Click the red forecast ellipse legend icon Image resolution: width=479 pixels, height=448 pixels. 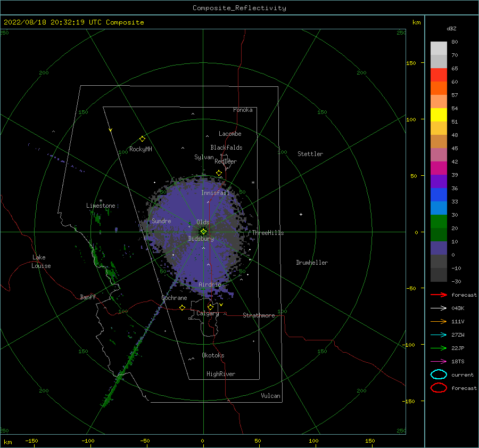439,388
